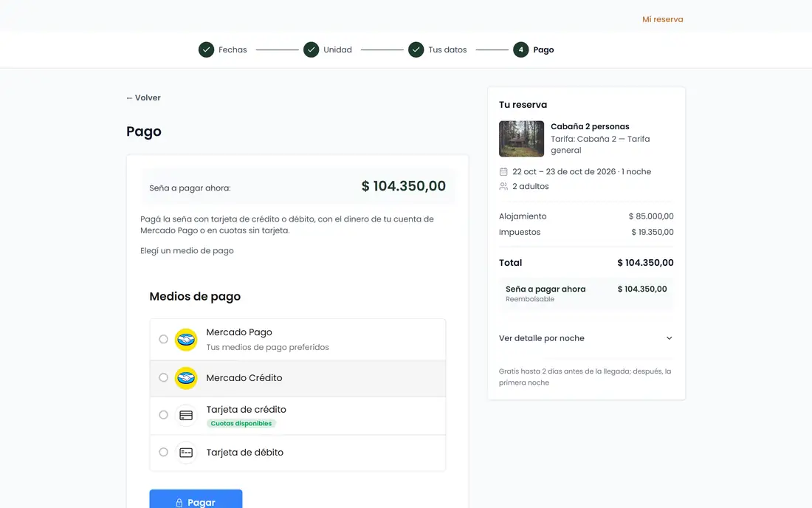This screenshot has width=812, height=508.
Task: Click the Unidad step checkmark
Action: click(x=312, y=49)
